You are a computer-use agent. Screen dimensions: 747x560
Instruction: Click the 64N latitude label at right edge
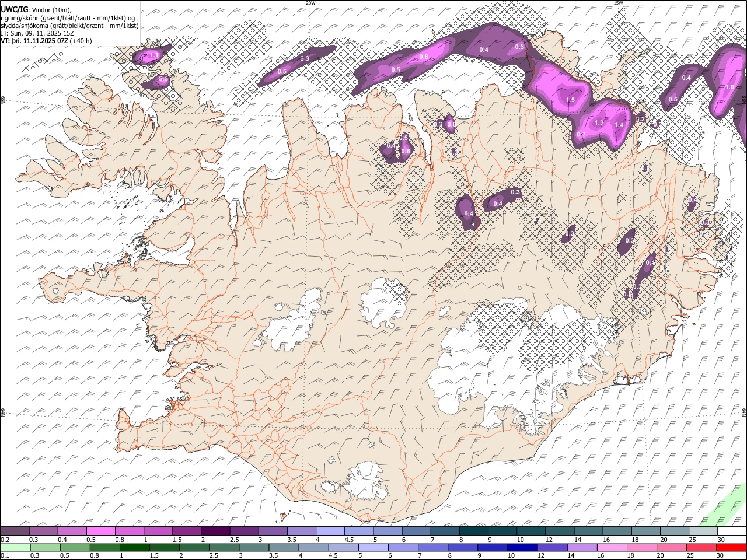coord(744,411)
